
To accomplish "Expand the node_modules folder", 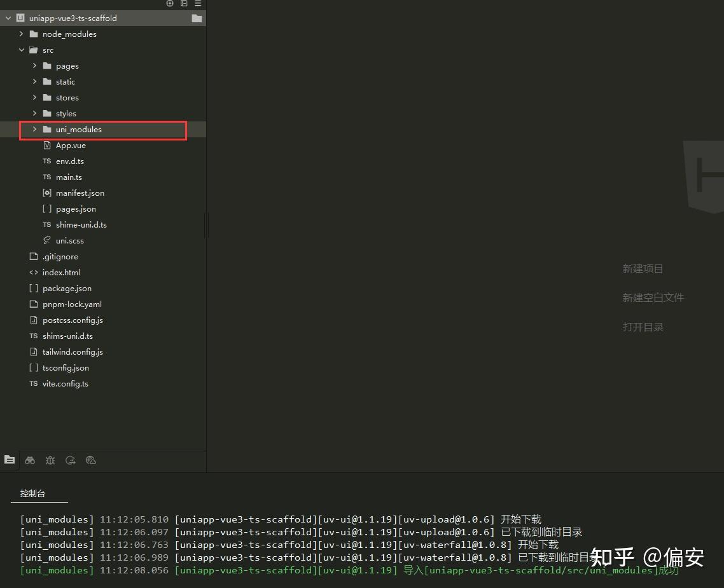I will [x=21, y=34].
